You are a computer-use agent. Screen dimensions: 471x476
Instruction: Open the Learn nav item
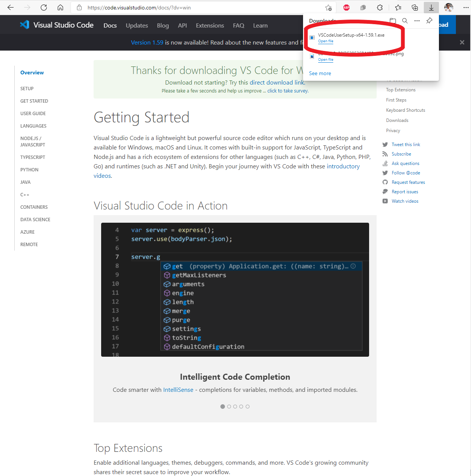(x=260, y=25)
